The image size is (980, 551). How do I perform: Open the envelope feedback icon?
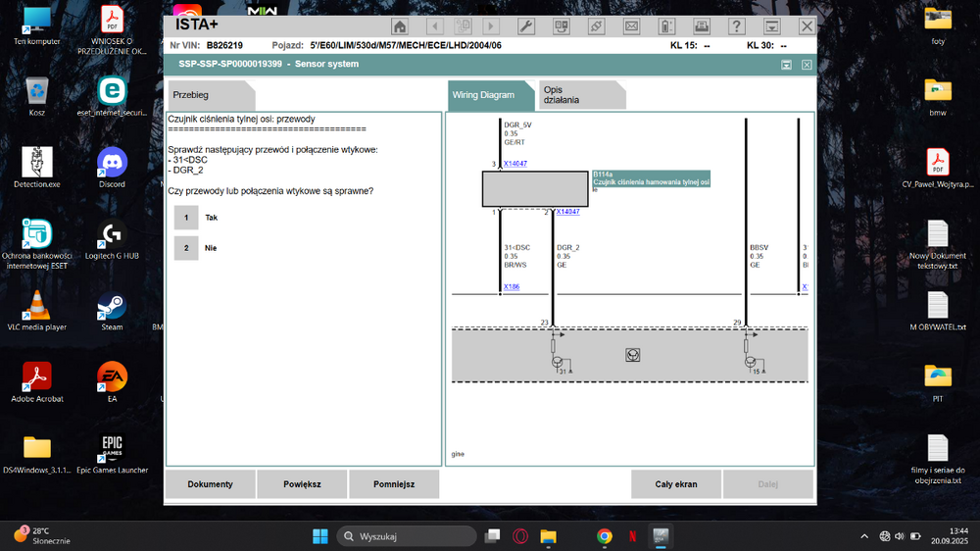coord(631,26)
